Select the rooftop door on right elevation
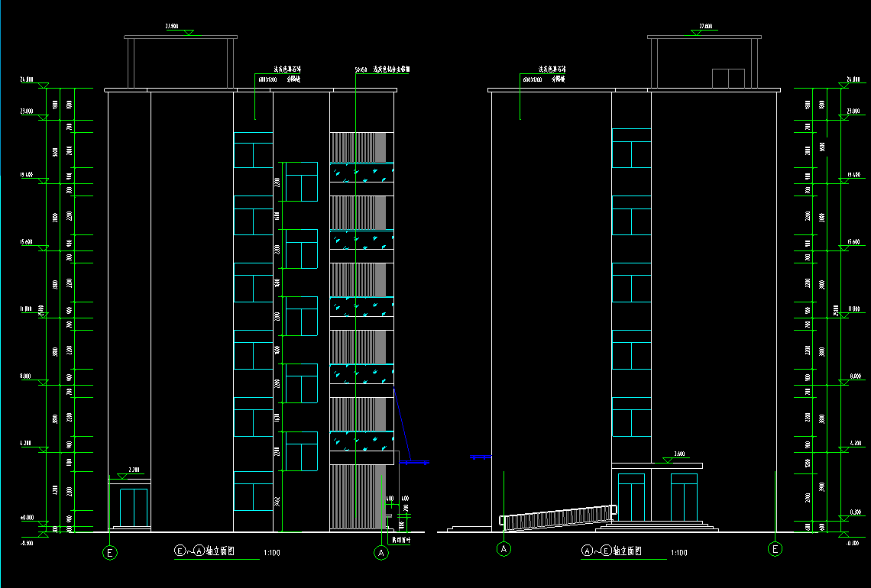 point(728,78)
